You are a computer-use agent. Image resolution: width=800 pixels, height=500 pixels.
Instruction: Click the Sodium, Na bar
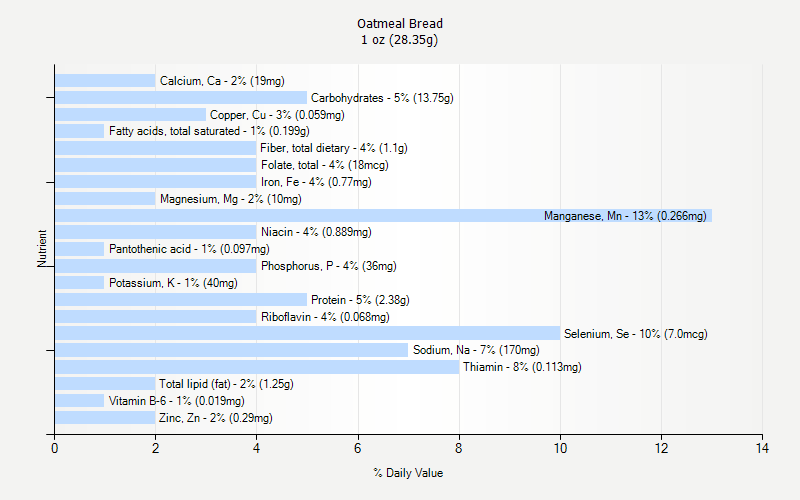coord(231,350)
